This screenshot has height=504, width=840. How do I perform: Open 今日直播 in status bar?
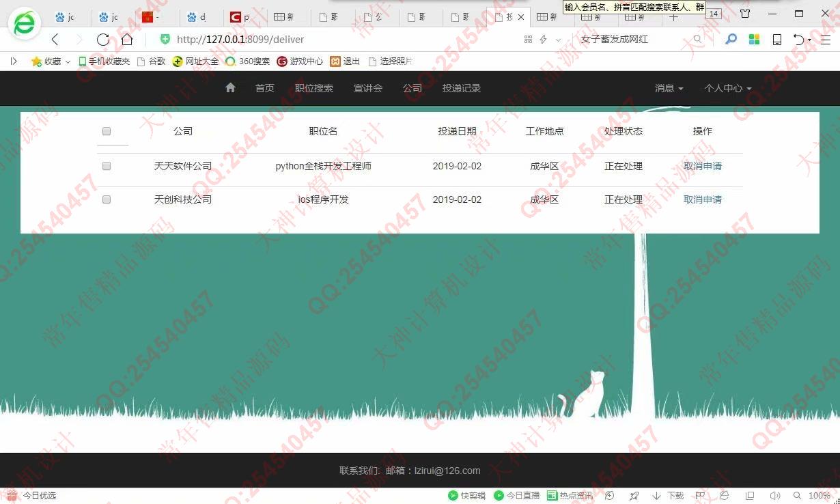(517, 496)
